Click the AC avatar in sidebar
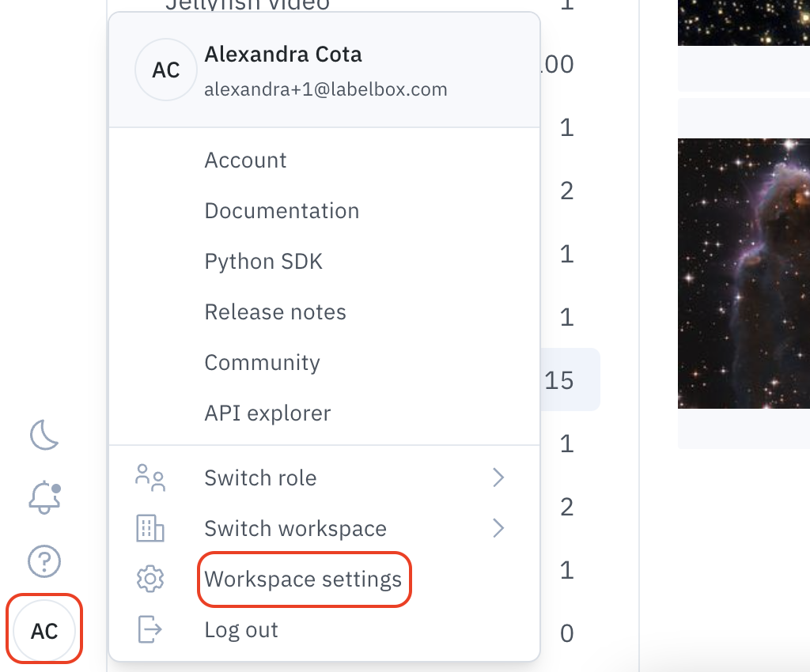The height and width of the screenshot is (672, 810). (44, 631)
